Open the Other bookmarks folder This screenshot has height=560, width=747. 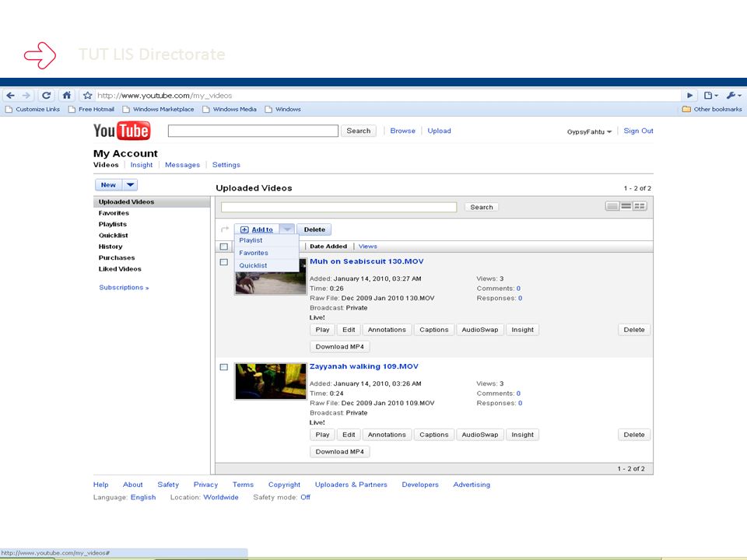(712, 109)
